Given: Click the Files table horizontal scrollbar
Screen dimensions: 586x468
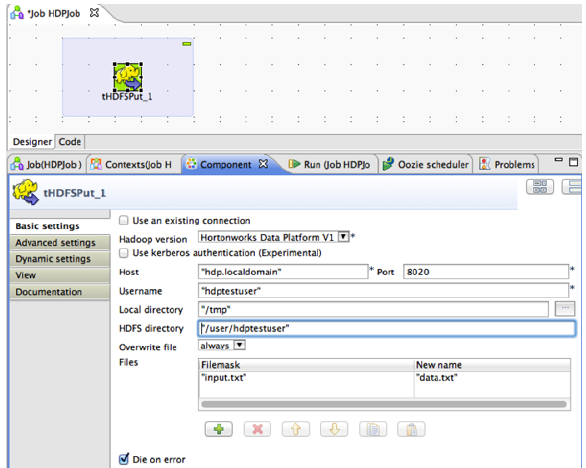Looking at the screenshot, I should [384, 404].
